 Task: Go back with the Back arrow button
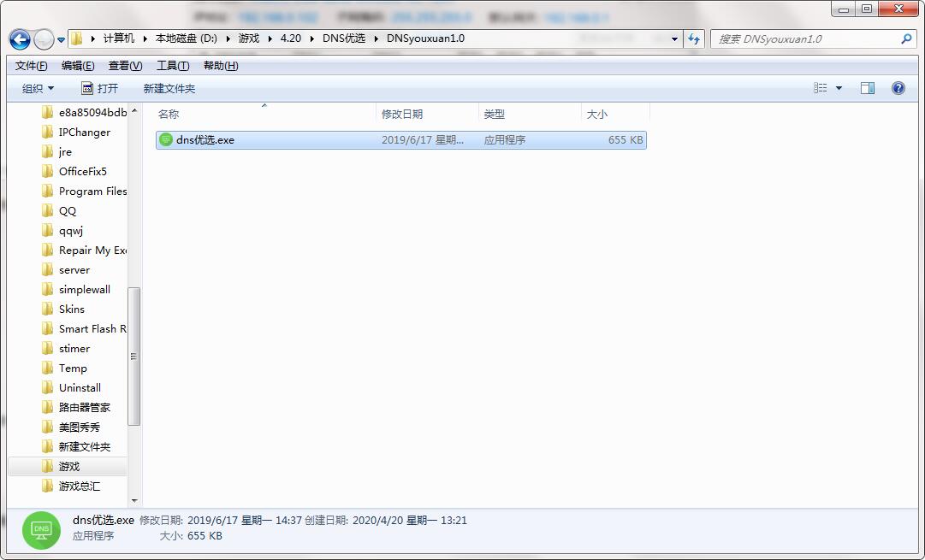[20, 39]
